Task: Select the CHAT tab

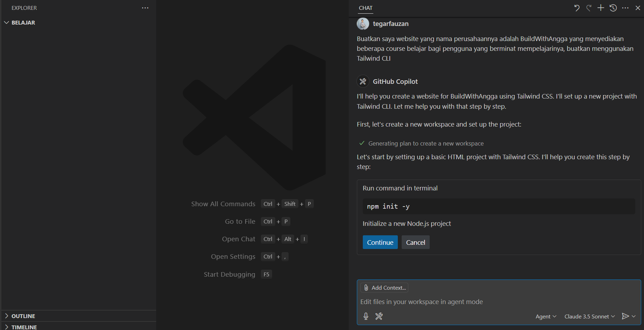Action: [x=366, y=8]
